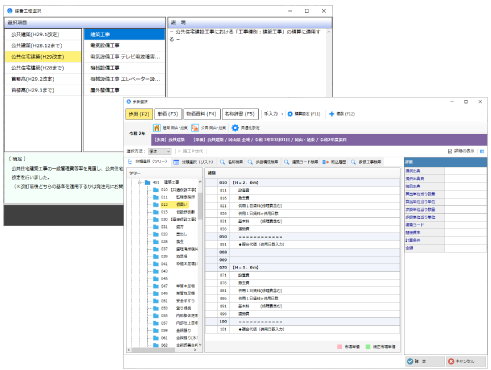491x370 pixels.
Task: Select 建築工事 in back window list
Action: pos(124,34)
